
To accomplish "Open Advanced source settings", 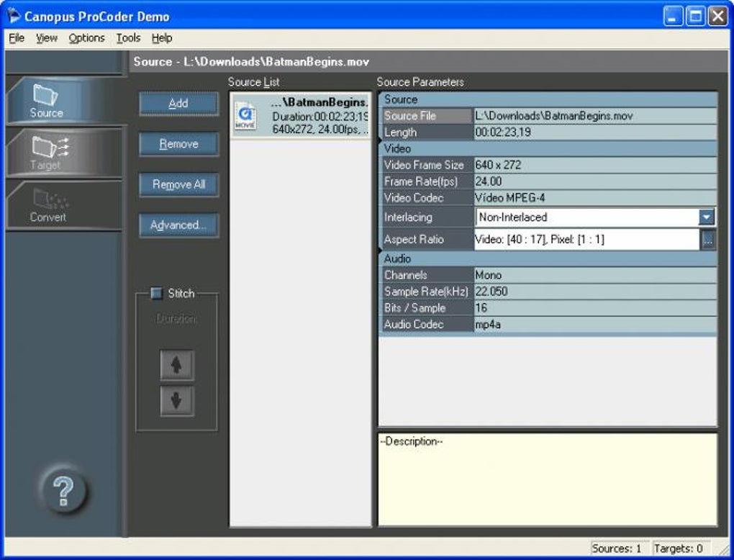I will pos(178,225).
